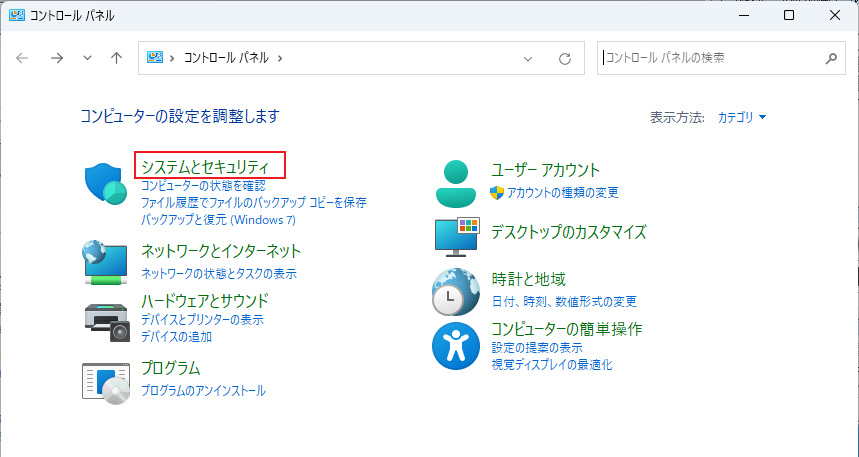Click the Control Panel title bar icon
859x457 pixels.
pyautogui.click(x=17, y=15)
